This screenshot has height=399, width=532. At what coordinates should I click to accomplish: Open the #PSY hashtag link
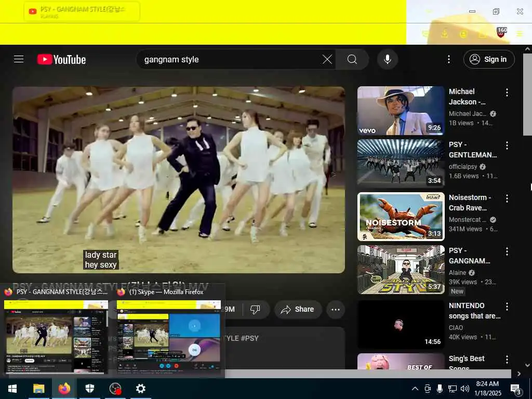[250, 338]
